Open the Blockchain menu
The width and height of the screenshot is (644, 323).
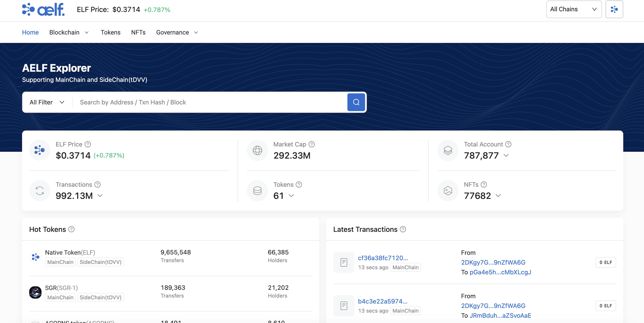coord(64,33)
